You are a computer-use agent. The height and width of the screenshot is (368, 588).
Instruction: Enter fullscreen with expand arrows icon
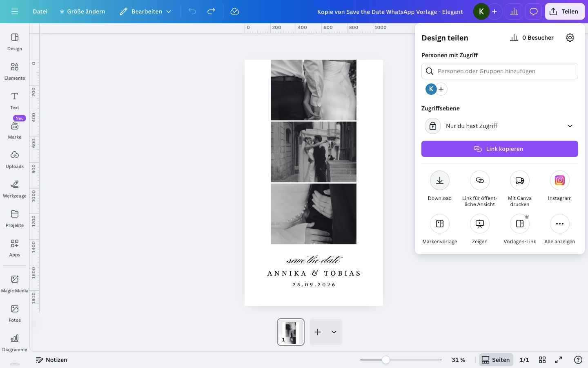pyautogui.click(x=559, y=360)
